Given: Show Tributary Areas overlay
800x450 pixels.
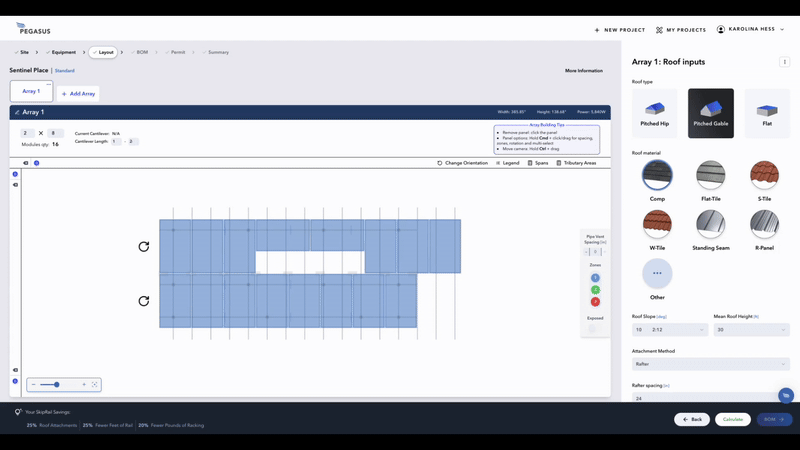Looking at the screenshot, I should coord(576,163).
